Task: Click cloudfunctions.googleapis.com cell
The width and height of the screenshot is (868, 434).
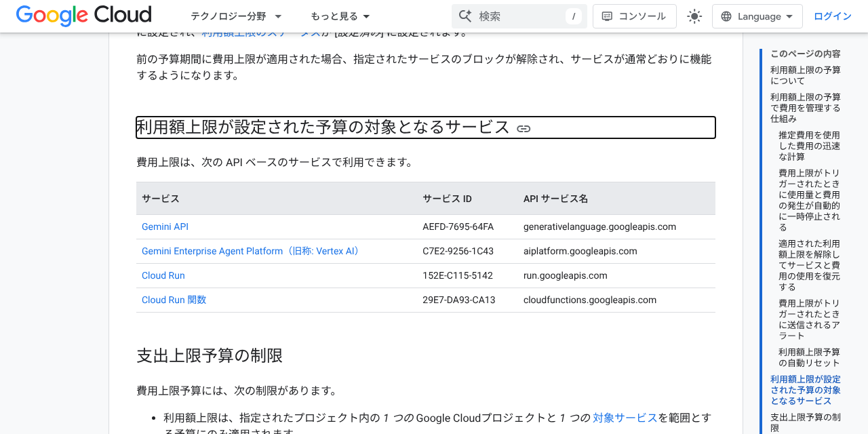Action: point(590,300)
